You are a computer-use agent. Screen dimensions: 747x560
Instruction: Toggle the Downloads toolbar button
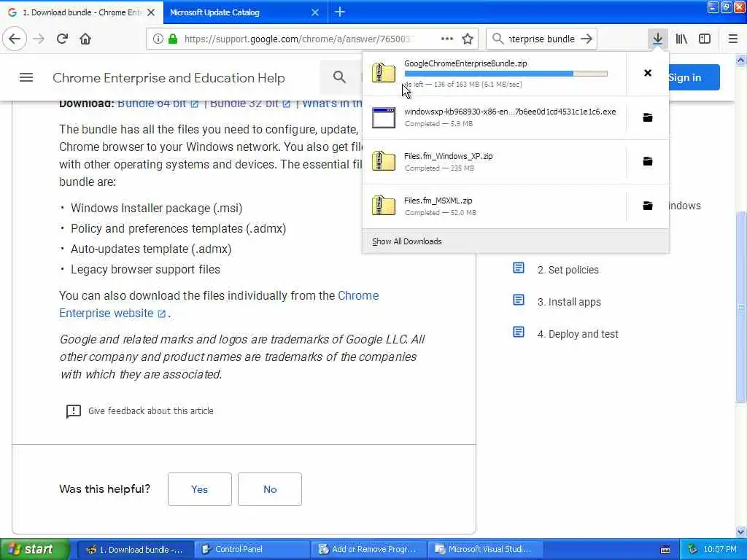click(x=657, y=39)
